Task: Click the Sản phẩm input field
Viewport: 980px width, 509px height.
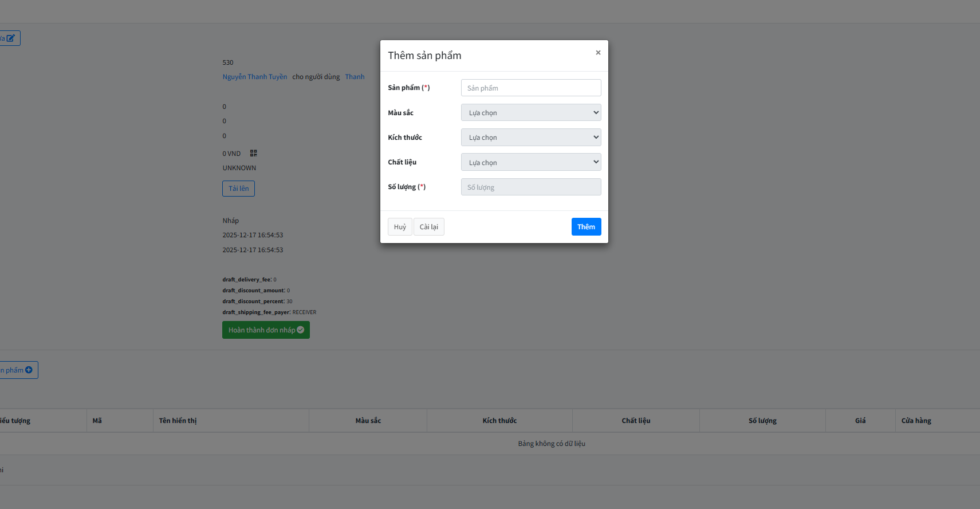Action: point(530,88)
